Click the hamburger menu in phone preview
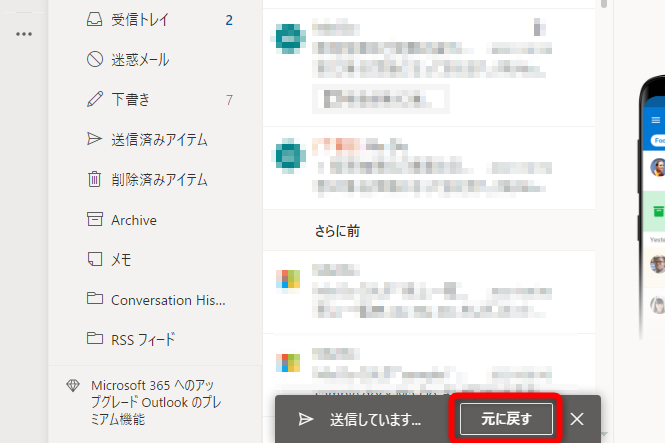Viewport: 665px width, 443px height. (656, 120)
